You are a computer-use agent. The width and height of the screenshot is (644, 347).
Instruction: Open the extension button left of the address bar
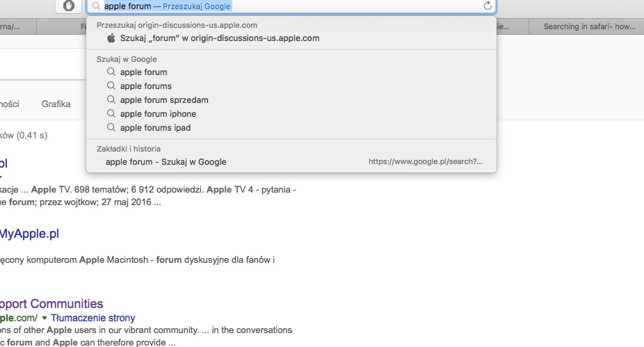pyautogui.click(x=69, y=6)
